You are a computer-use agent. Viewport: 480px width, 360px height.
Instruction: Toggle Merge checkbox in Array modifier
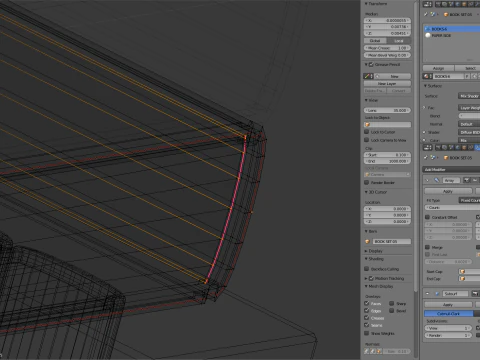(427, 247)
